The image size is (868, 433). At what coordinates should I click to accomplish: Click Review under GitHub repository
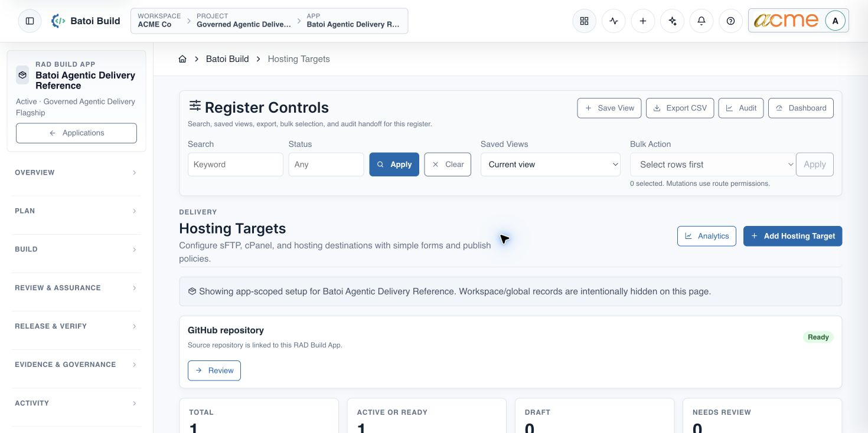coord(214,370)
